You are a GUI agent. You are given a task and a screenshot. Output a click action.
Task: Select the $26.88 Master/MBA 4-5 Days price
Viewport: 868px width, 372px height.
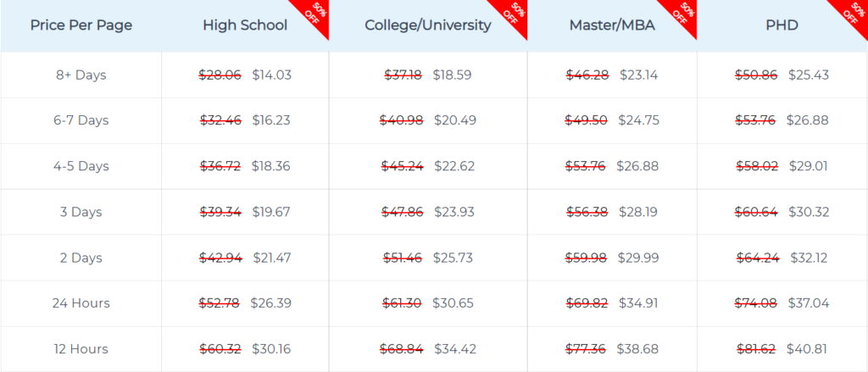(637, 166)
